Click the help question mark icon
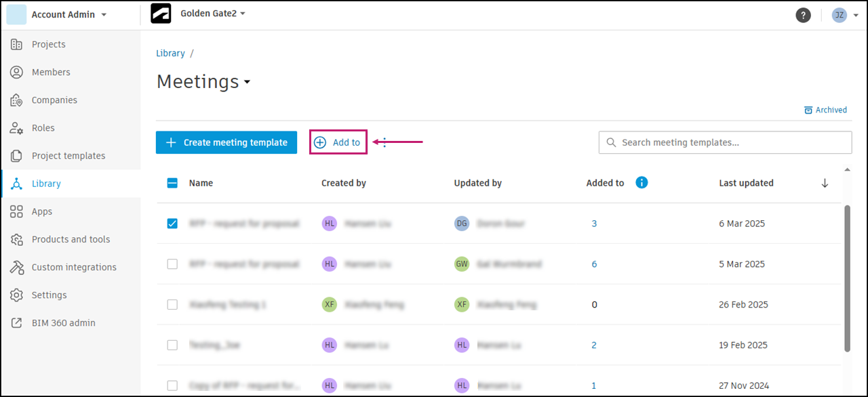Screen dimensions: 868x397 click(x=803, y=15)
